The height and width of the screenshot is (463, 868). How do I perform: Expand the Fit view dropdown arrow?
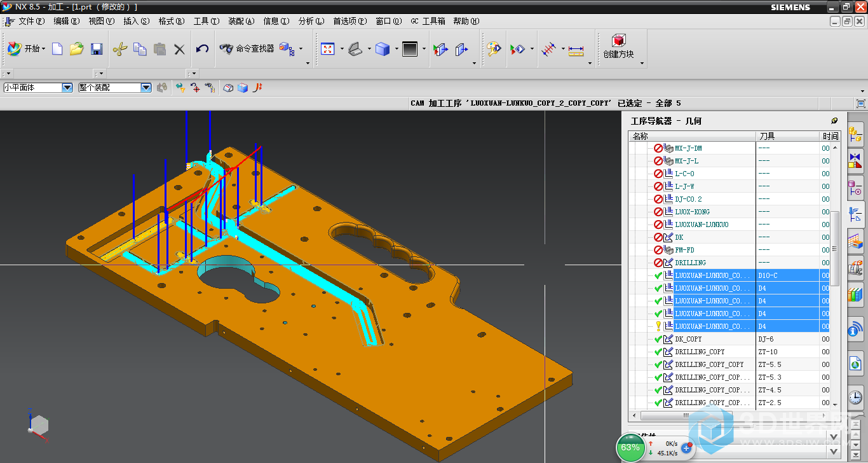click(342, 48)
